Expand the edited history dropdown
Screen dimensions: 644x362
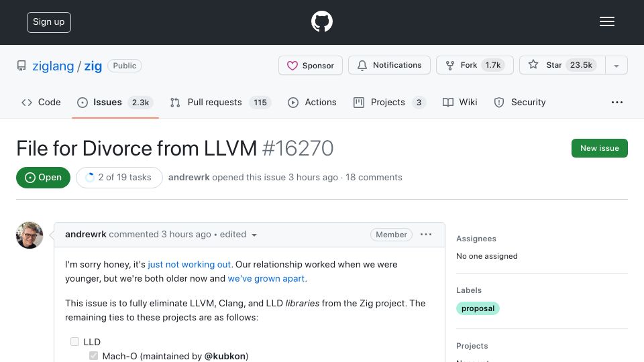238,235
